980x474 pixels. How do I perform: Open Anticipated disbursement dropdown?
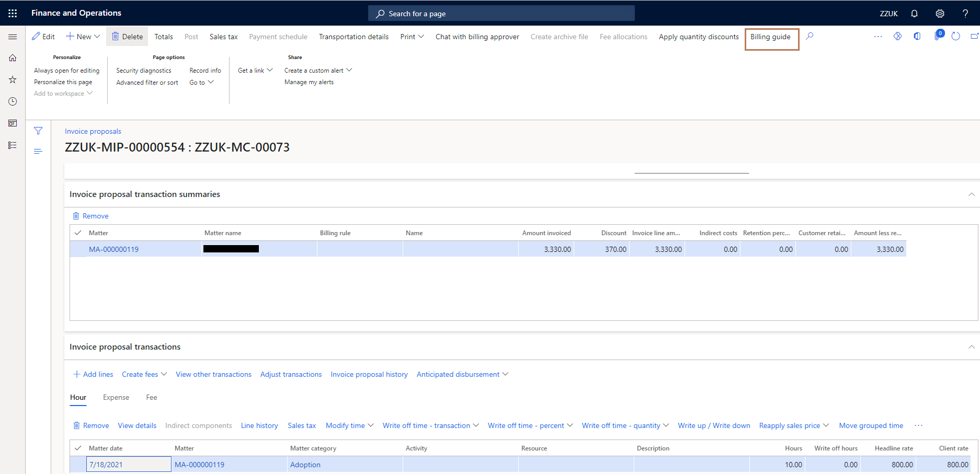point(462,374)
